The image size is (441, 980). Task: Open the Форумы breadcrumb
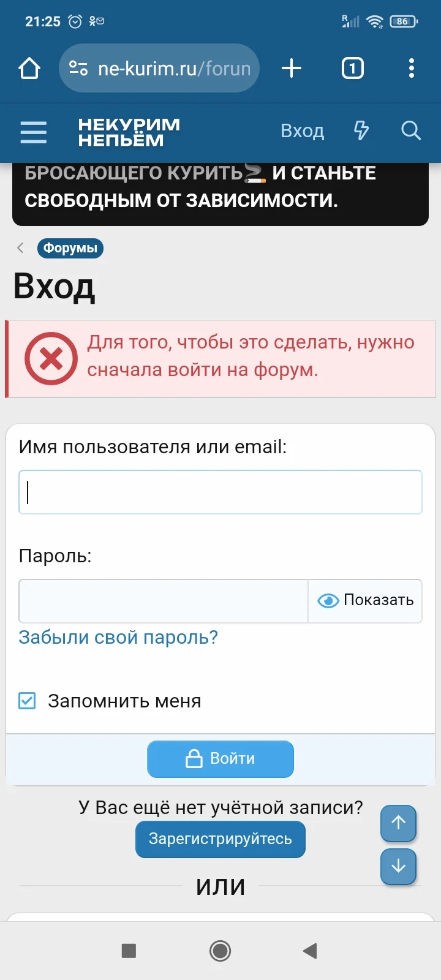[70, 248]
